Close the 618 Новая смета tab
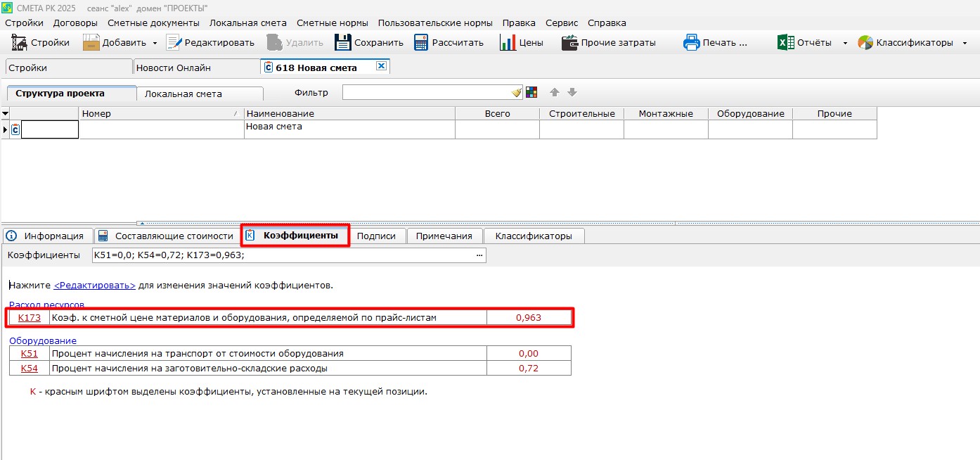 coord(381,66)
